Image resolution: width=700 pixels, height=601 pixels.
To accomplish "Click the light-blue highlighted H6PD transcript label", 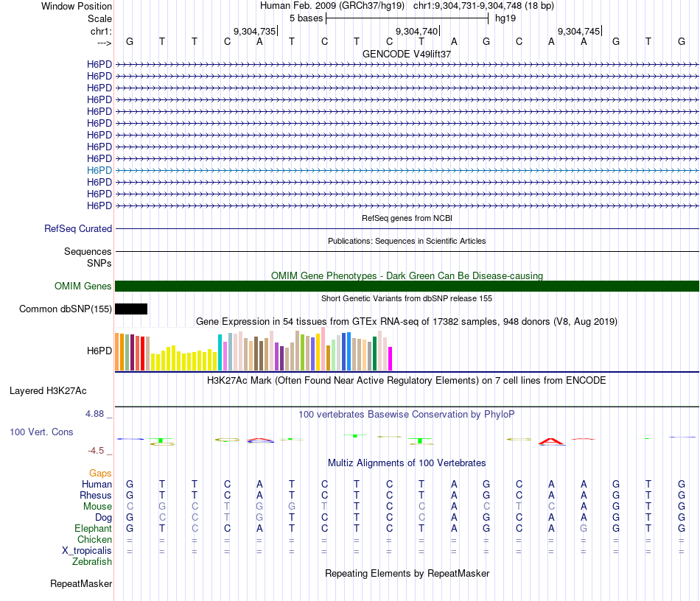I will tap(99, 170).
